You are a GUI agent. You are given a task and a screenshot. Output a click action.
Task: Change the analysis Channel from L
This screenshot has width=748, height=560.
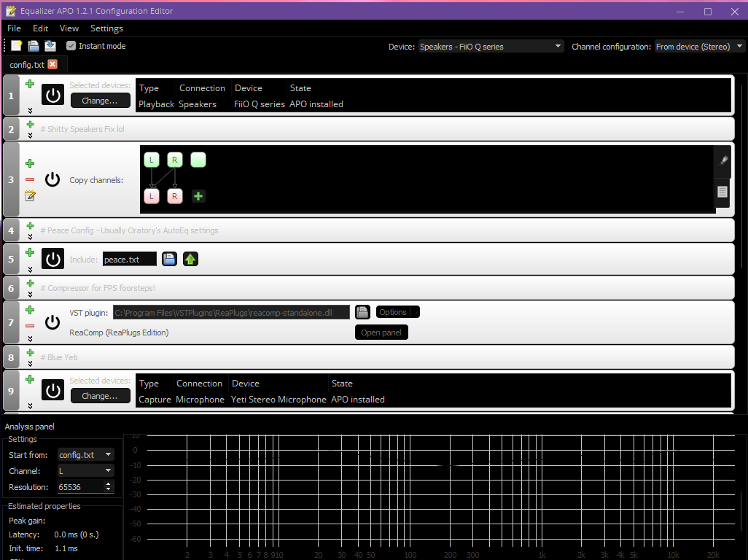(x=106, y=470)
